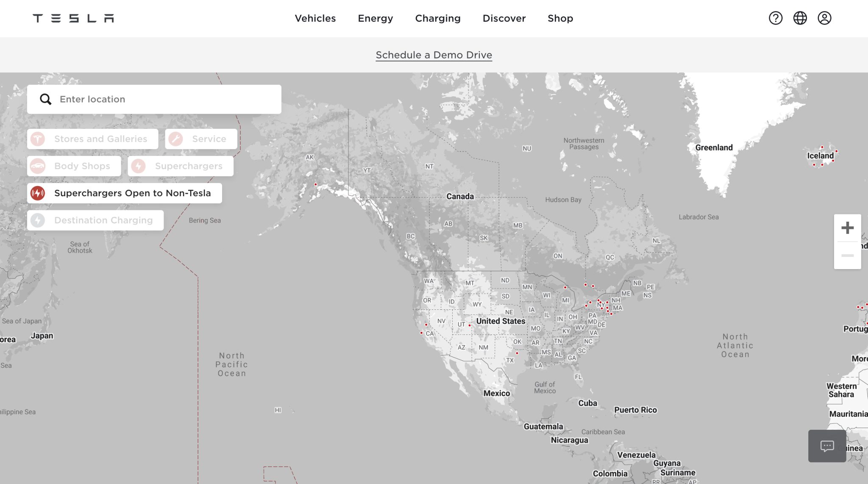
Task: Click the Northwestern Passages map label
Action: (x=584, y=144)
